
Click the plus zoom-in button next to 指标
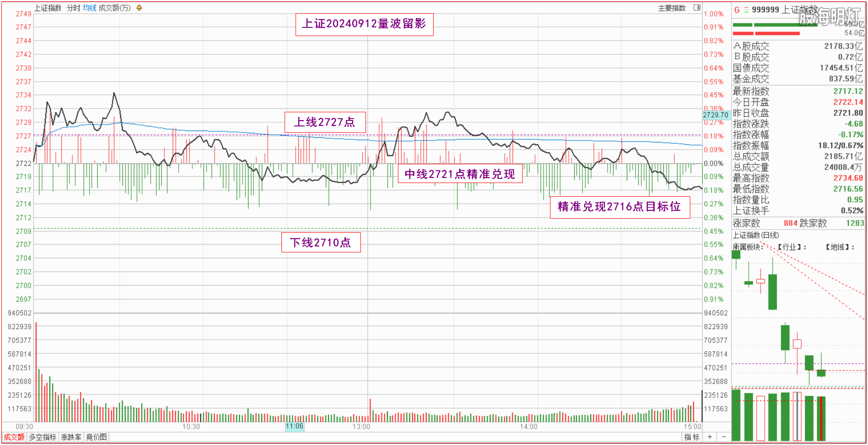pos(709,437)
